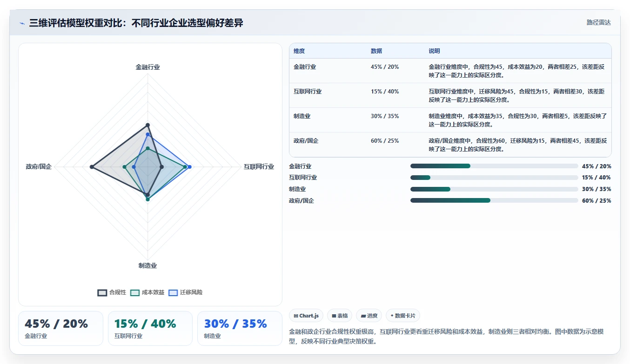630x364 pixels.
Task: Open the 15% / 40% 互联网行业 stat card
Action: 150,328
